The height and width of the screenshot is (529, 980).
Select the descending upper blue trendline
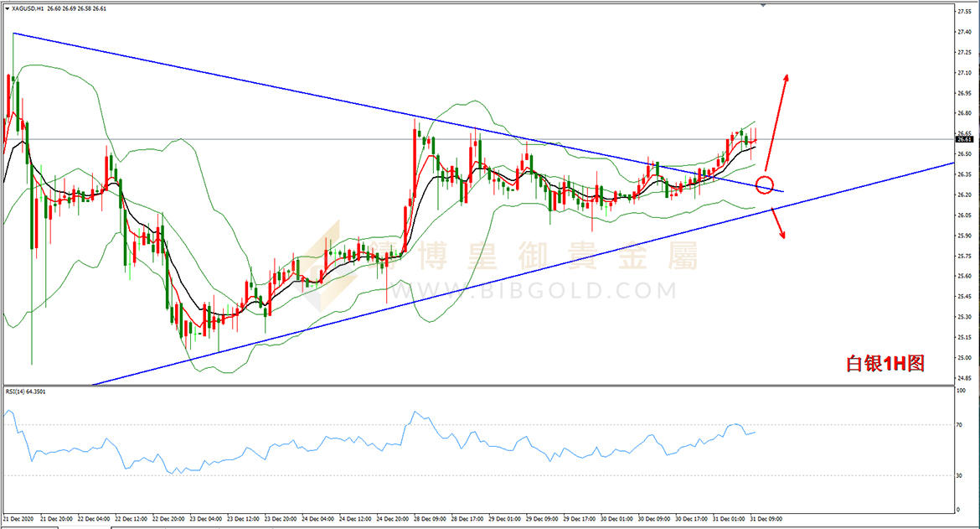click(x=398, y=112)
